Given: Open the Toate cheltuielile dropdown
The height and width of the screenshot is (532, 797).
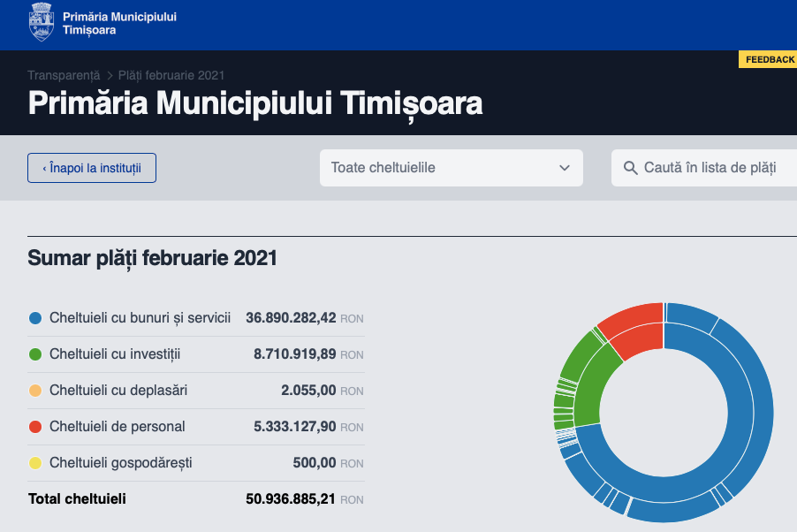Looking at the screenshot, I should point(451,168).
